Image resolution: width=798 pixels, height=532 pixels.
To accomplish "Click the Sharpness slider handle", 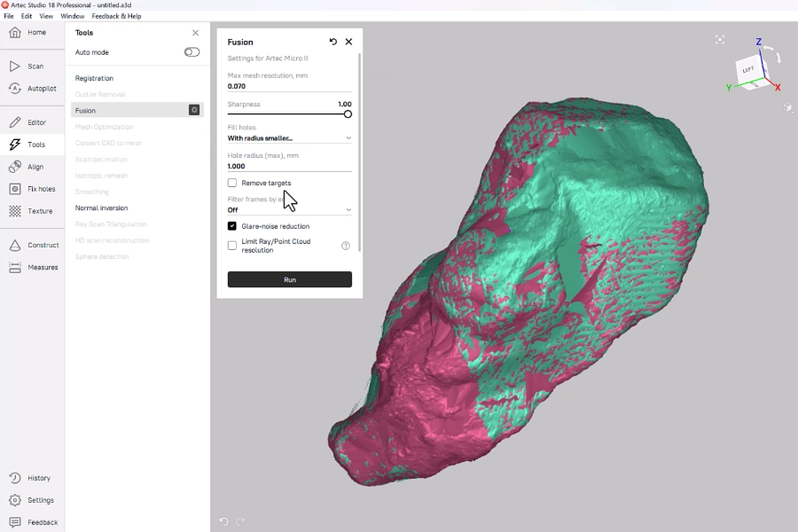I will (348, 113).
